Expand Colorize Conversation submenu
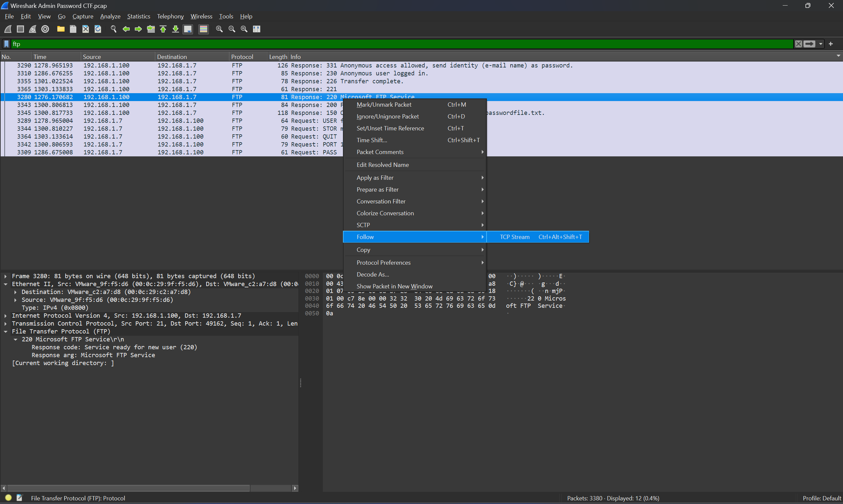The height and width of the screenshot is (504, 843). pos(415,213)
